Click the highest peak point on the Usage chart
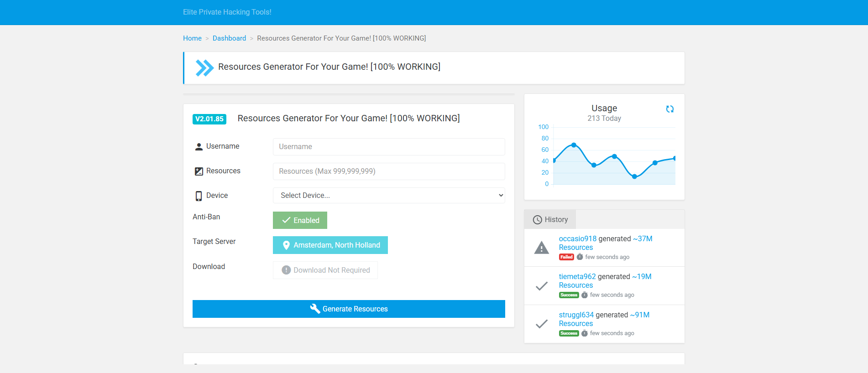This screenshot has height=373, width=868. 574,145
